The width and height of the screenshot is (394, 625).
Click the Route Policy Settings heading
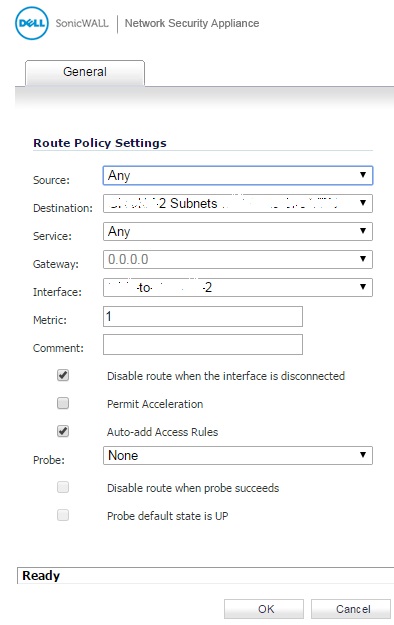pos(100,143)
